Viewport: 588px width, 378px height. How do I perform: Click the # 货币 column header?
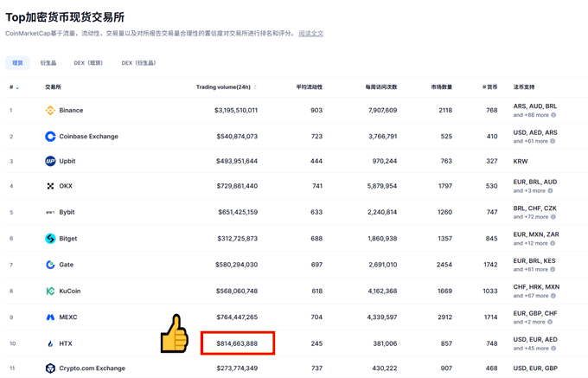489,87
